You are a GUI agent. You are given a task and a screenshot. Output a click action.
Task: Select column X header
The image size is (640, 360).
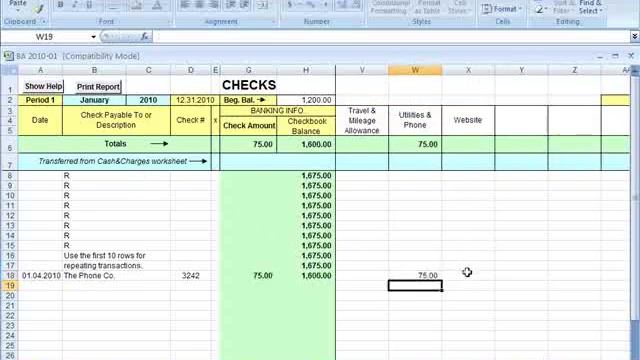coord(468,70)
